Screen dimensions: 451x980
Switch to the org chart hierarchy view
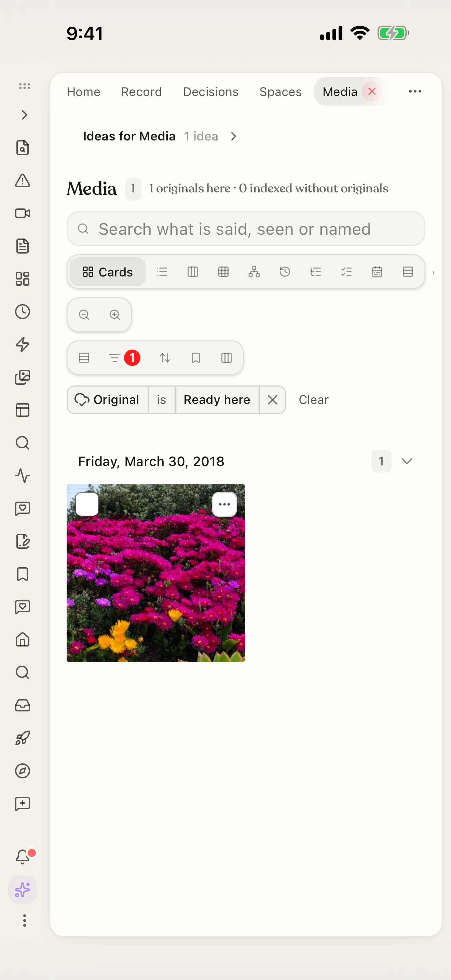254,272
